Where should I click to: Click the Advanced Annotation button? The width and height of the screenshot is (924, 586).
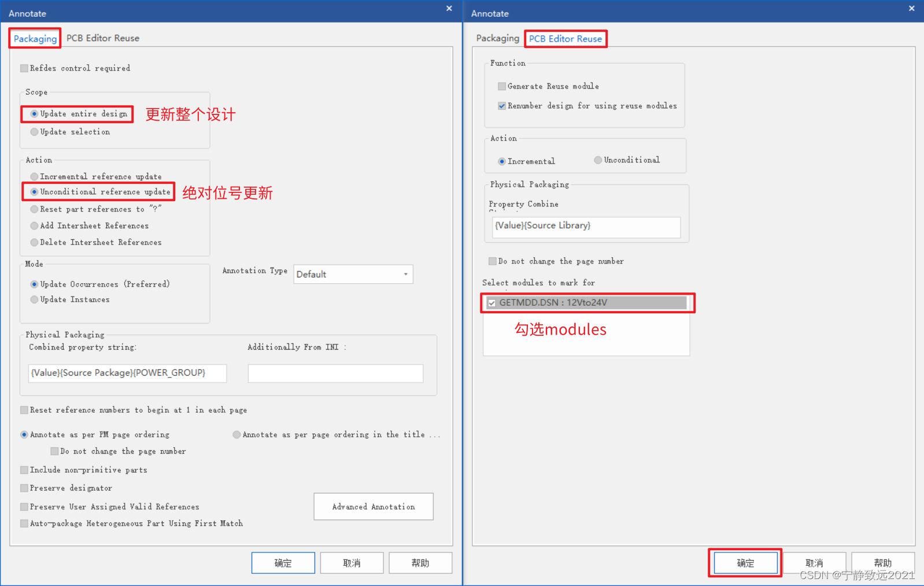pos(374,507)
